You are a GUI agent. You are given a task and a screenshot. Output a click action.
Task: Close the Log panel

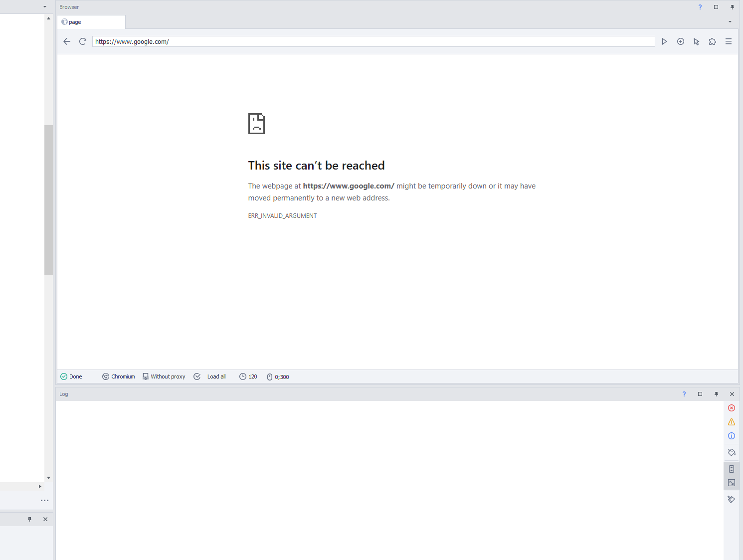point(732,394)
